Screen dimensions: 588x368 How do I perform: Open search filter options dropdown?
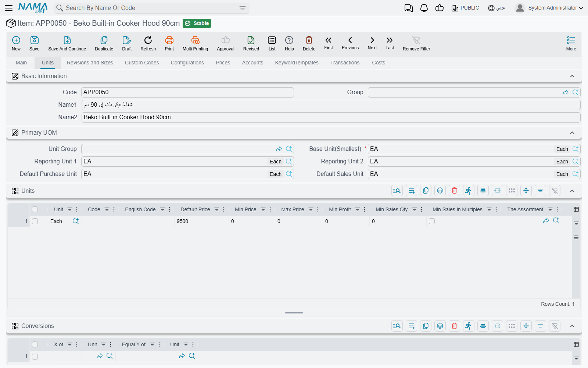243,8
